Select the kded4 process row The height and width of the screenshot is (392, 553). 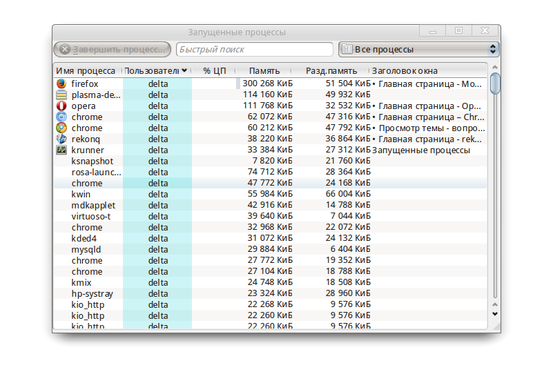(271, 238)
